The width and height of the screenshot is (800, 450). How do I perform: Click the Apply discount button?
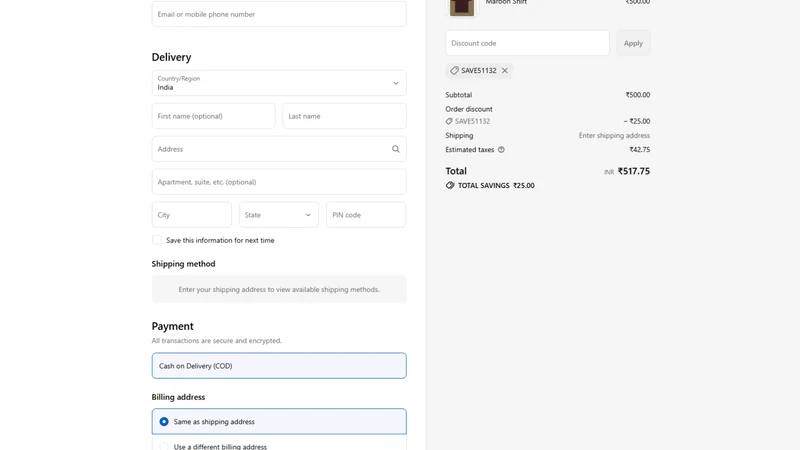(x=633, y=43)
